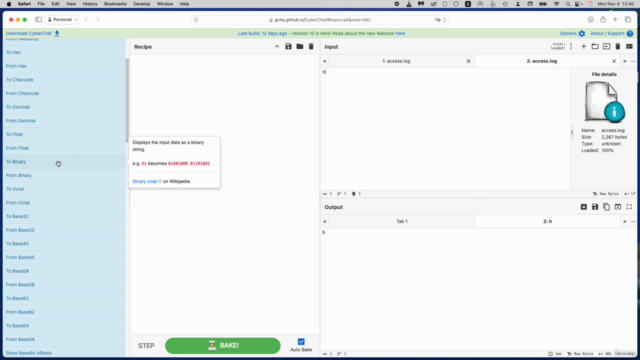Open Safari share icon
Screen dimensions: 640x360
point(603,20)
